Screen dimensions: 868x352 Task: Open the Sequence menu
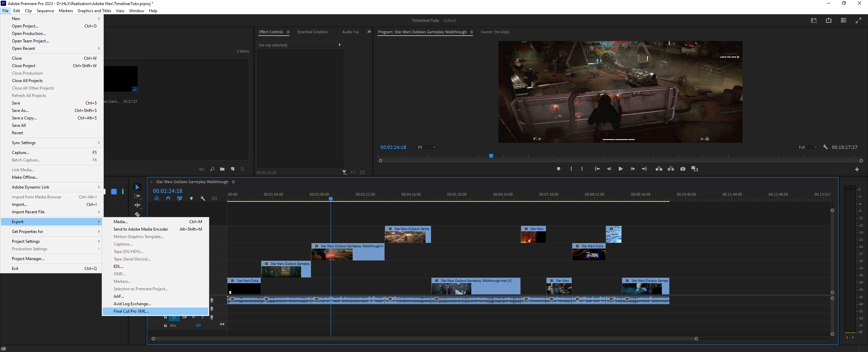coord(45,11)
